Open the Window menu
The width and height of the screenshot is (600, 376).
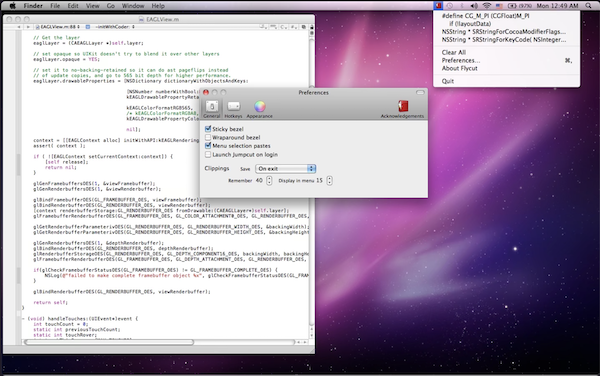(133, 6)
